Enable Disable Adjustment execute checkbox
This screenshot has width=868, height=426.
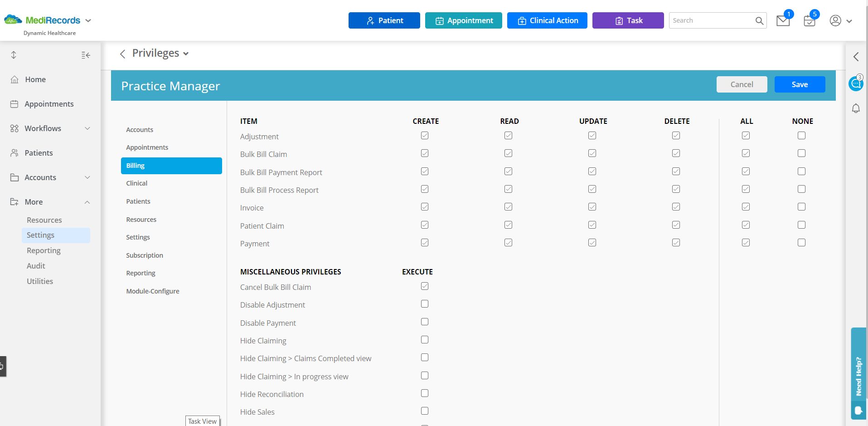(425, 304)
